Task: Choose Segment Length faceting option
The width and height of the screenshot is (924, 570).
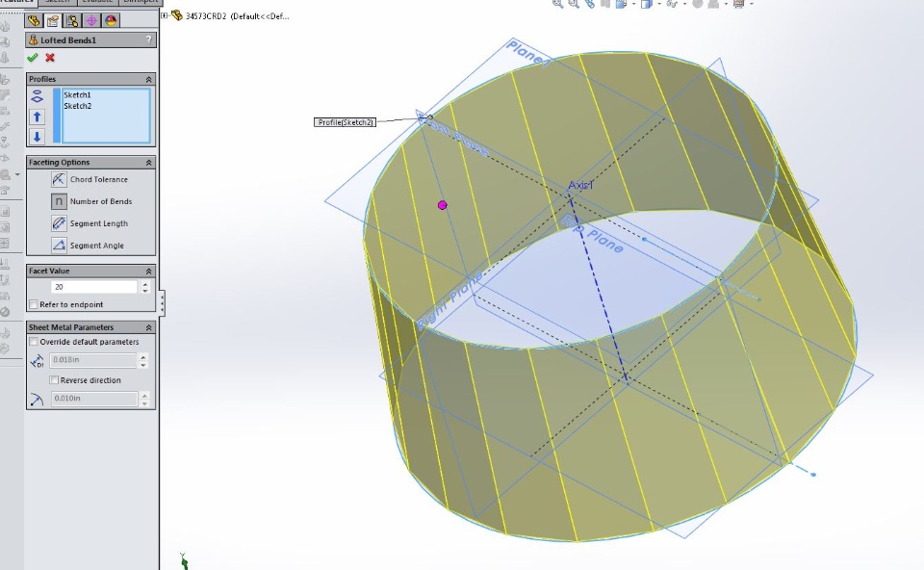Action: pyautogui.click(x=90, y=223)
